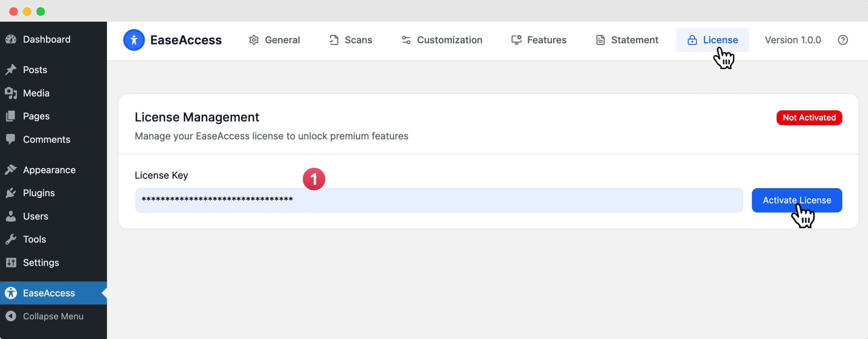Go to the Media library menu
Image resolution: width=868 pixels, height=339 pixels.
click(36, 93)
